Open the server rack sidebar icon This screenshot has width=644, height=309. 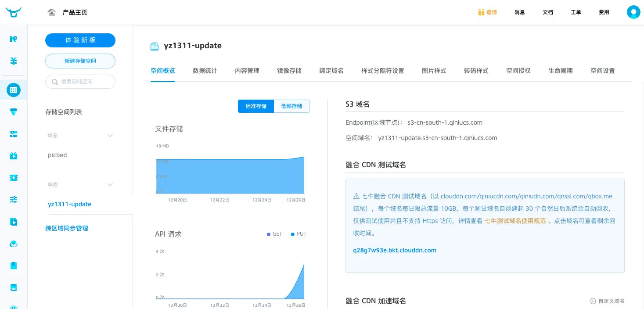[x=14, y=134]
